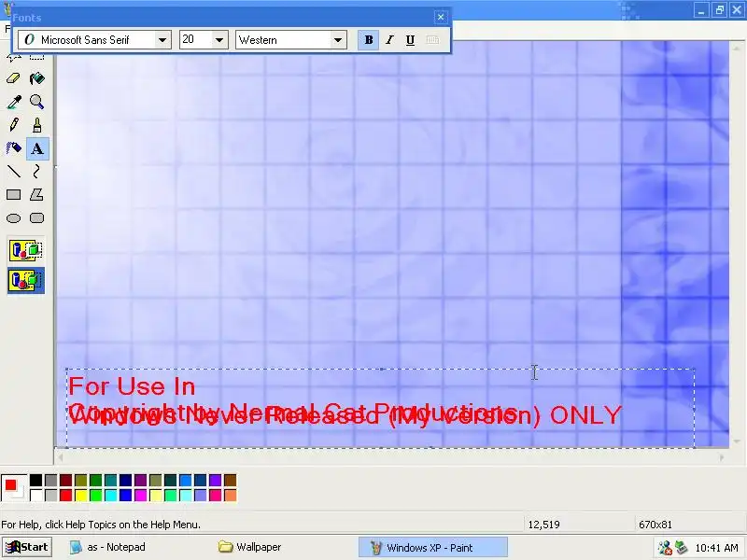
Task: Pick the olive color swatch
Action: pos(80,480)
